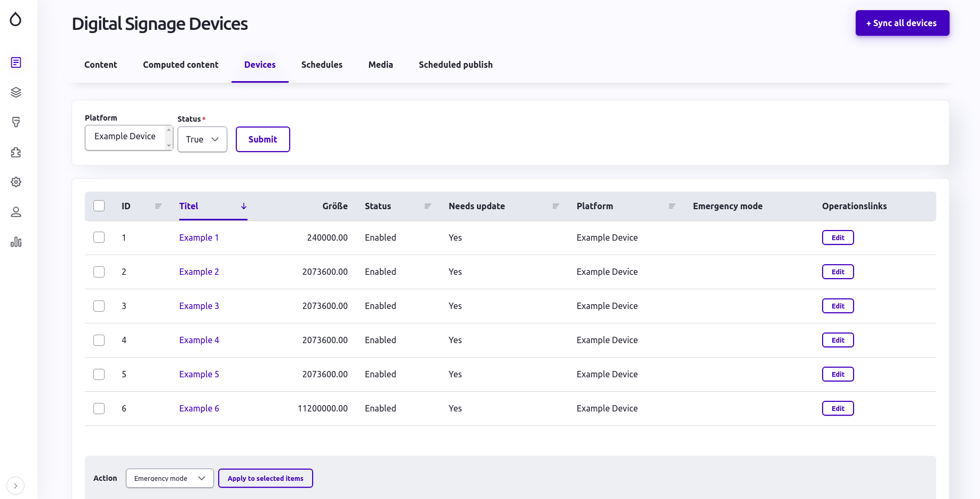Switch to the Computed content tab
This screenshot has height=499, width=980.
pyautogui.click(x=180, y=65)
